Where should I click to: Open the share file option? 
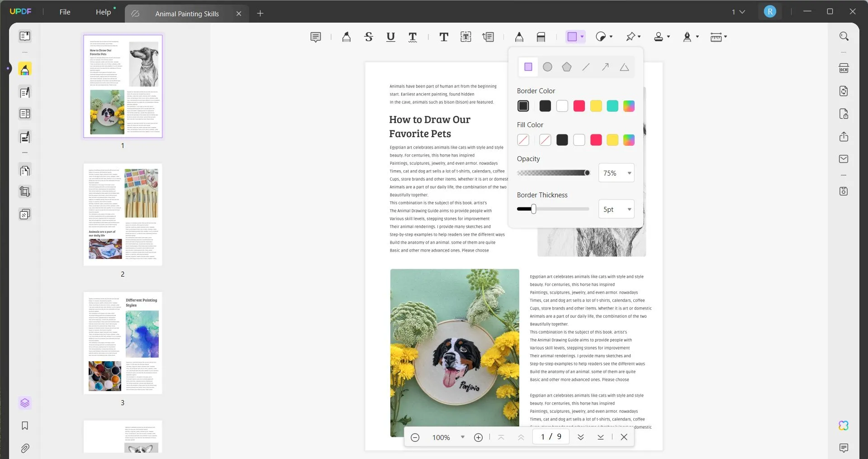click(x=844, y=136)
